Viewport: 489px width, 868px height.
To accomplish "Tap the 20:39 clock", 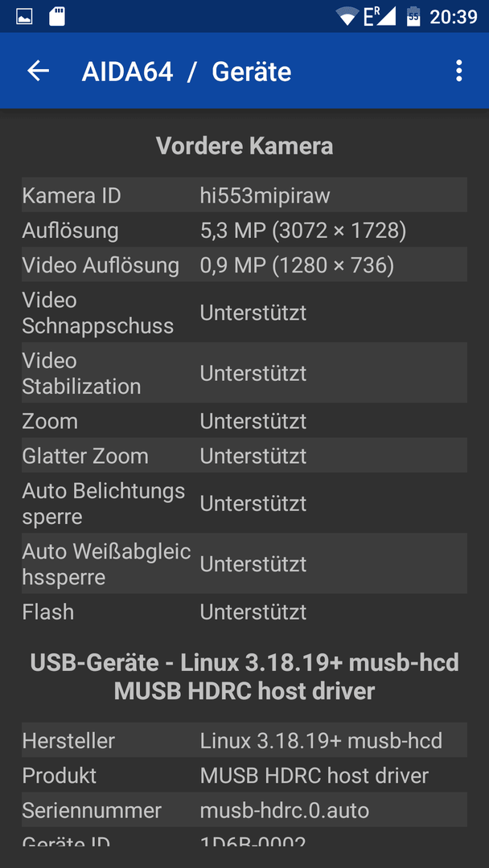I will point(454,17).
